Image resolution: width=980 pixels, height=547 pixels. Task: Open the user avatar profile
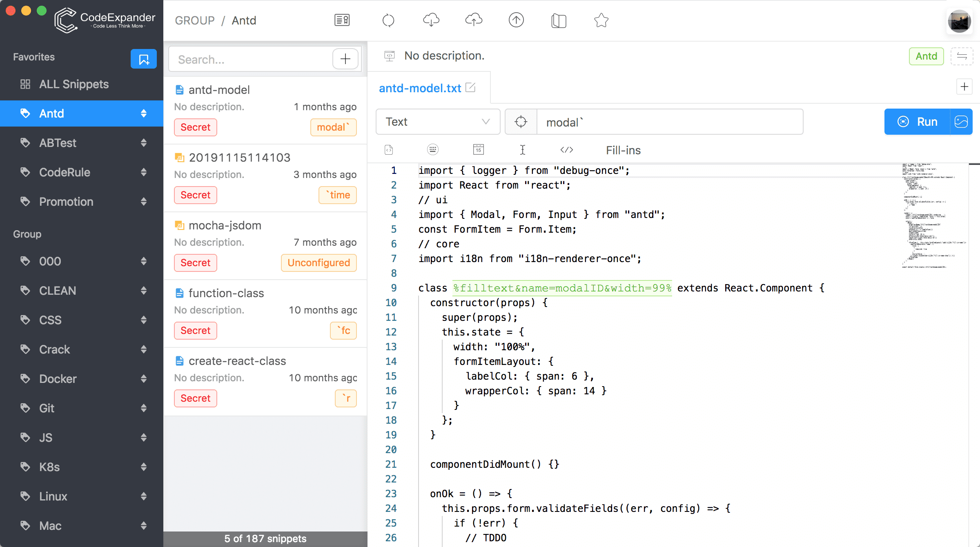click(959, 21)
